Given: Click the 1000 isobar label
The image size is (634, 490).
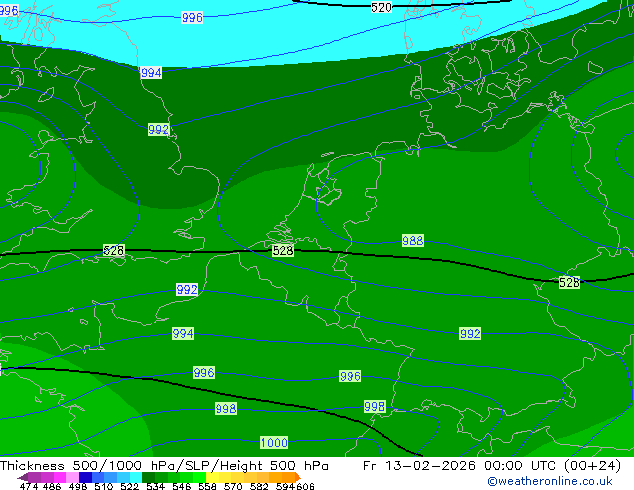Looking at the screenshot, I should (x=274, y=442).
